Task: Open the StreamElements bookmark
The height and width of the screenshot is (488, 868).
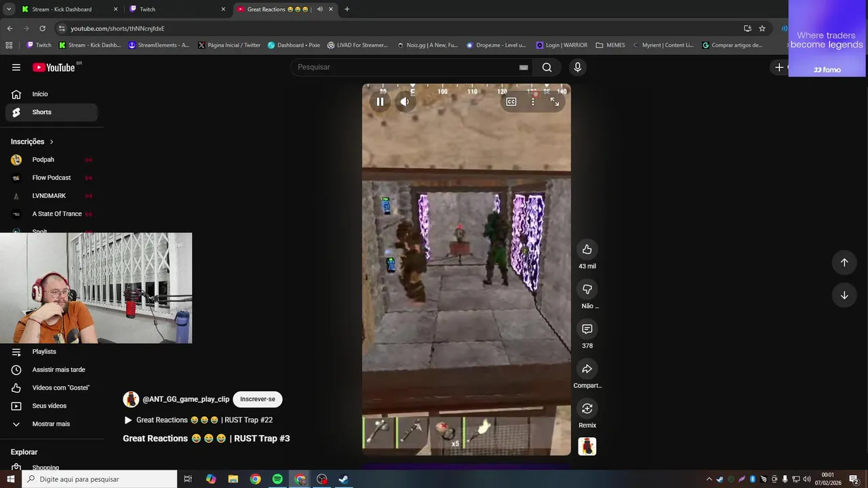Action: [159, 45]
